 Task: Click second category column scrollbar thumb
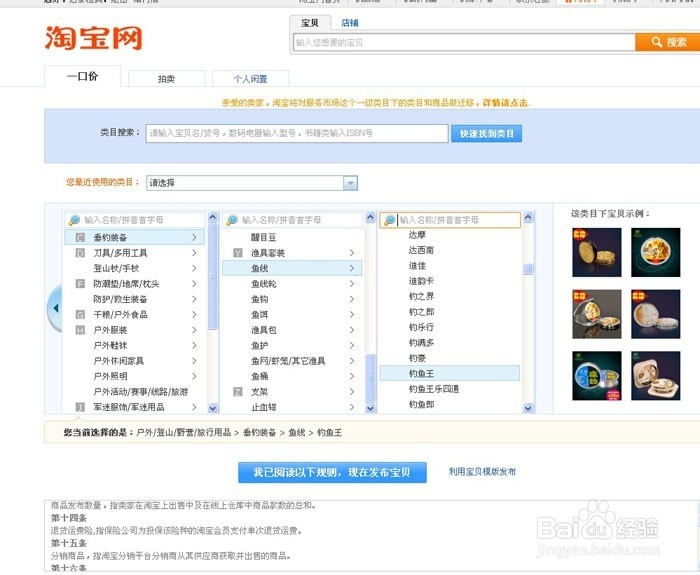[x=371, y=378]
